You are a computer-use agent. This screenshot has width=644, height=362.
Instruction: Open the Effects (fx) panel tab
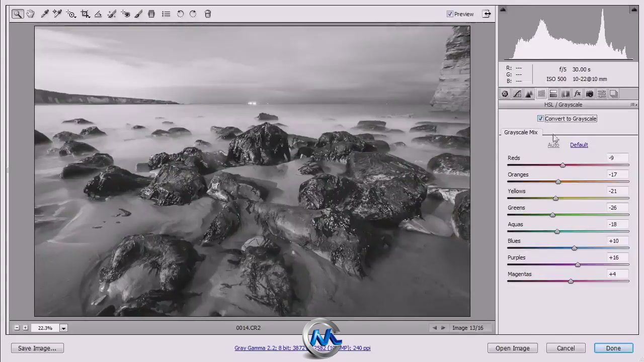[577, 94]
